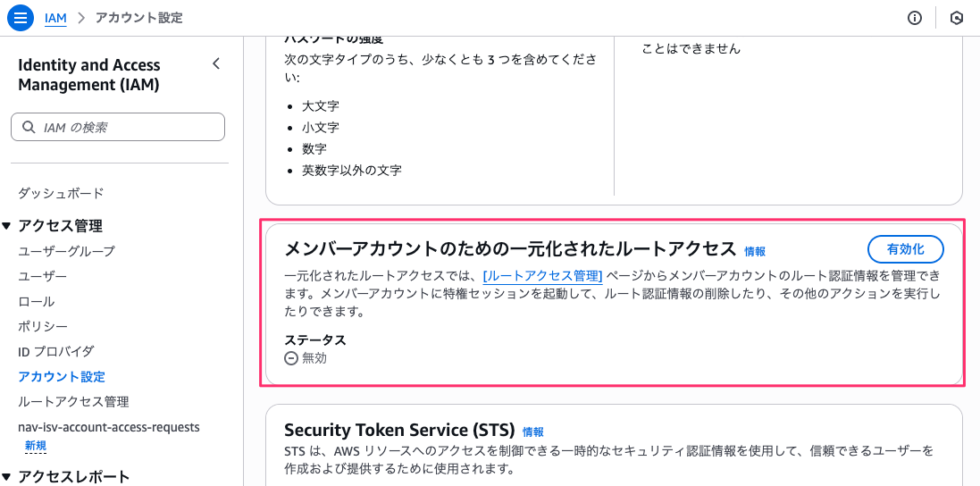Screen dimensions: 980x486
Task: Click the IAM breadcrumb link
Action: point(55,18)
